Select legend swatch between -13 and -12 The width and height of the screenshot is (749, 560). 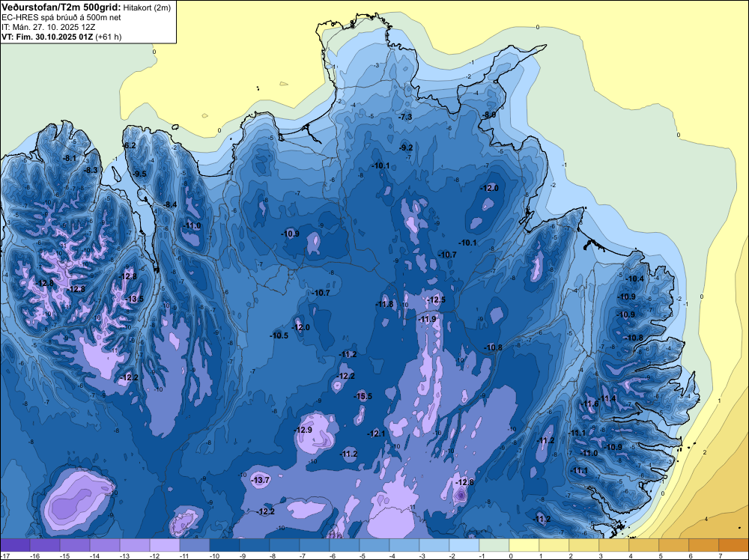(135, 545)
